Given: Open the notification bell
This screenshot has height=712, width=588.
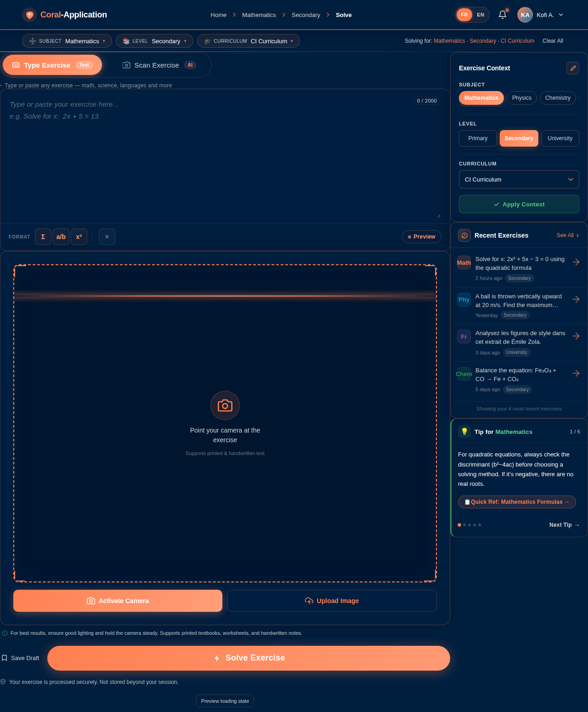Looking at the screenshot, I should (x=502, y=15).
